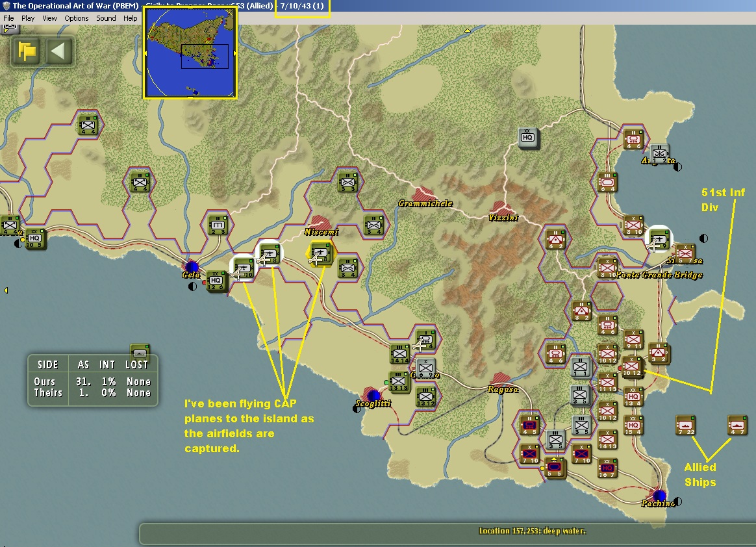Select the artillery unit 2-3
Viewport: 756px width, 547px height.
pos(218,225)
